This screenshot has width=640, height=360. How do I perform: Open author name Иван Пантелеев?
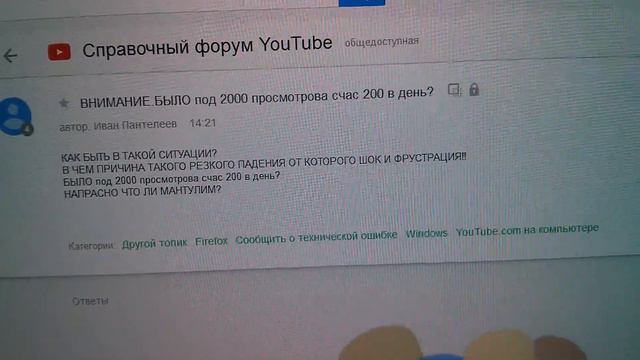(135, 125)
